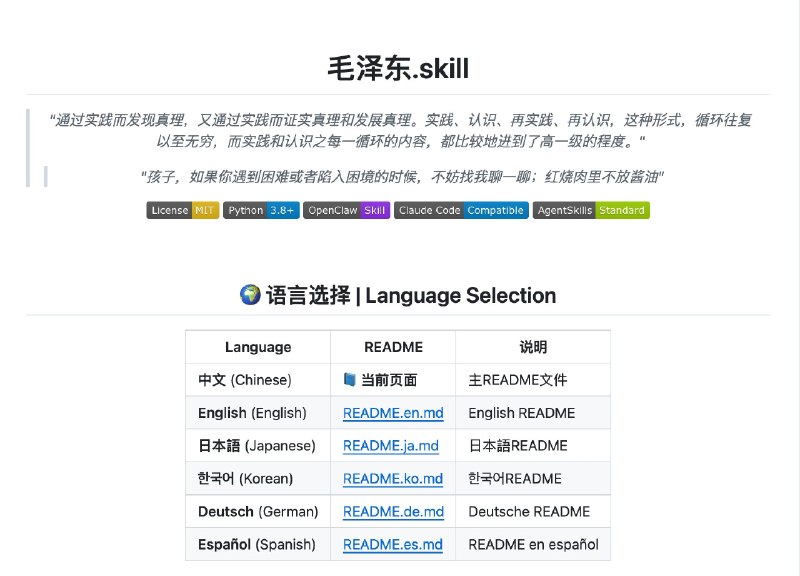Click the globe emoji in Language Selection heading

click(251, 295)
